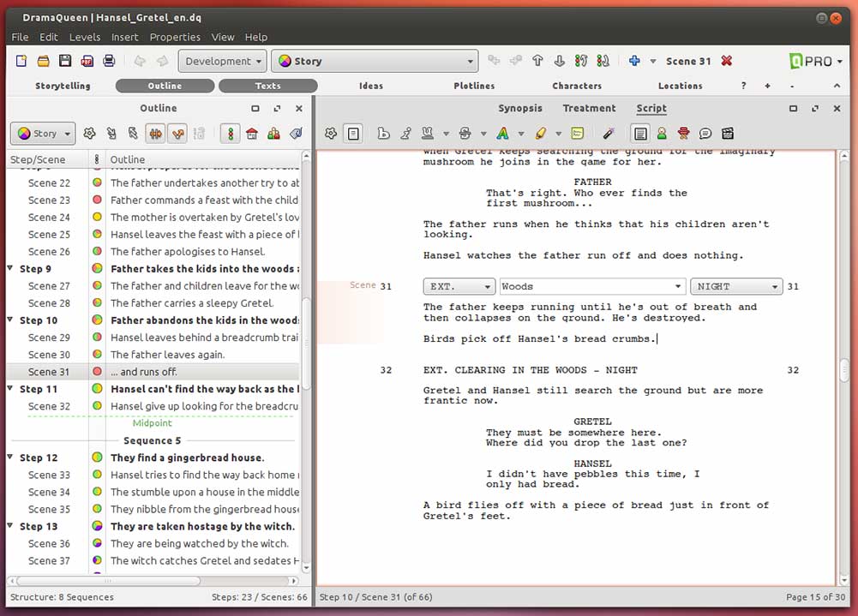
Task: Open the Plotlines panel
Action: click(x=474, y=86)
